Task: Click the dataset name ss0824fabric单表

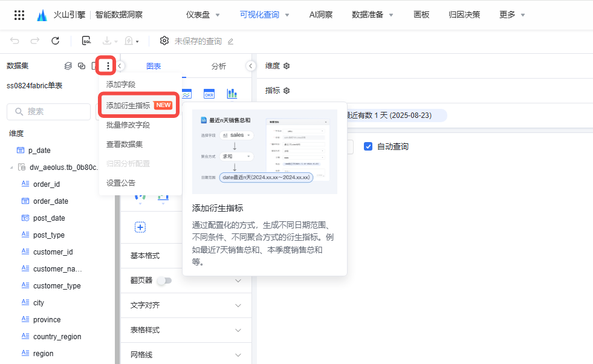Action: tap(34, 85)
